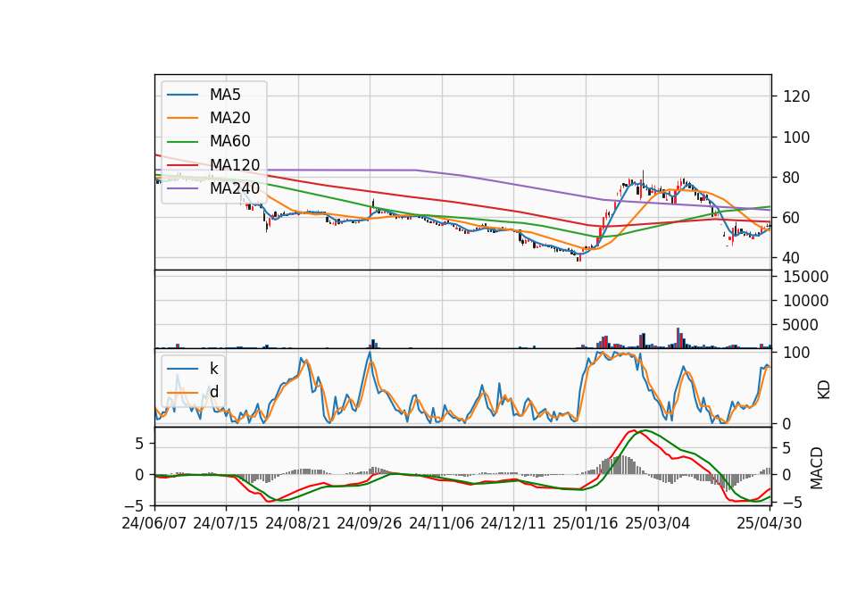The image size is (857, 616).
Task: Click the MA240 legend label
Action: (x=235, y=188)
